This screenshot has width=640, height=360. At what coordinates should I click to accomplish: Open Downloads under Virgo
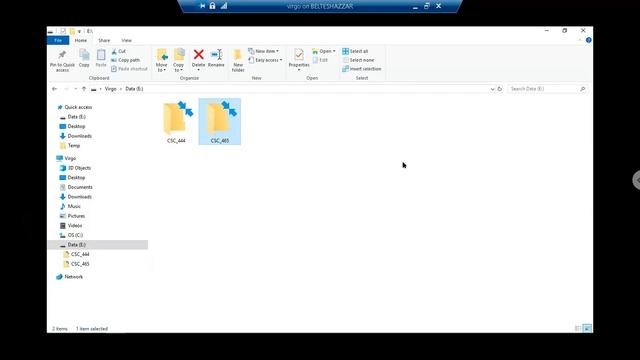click(x=79, y=197)
